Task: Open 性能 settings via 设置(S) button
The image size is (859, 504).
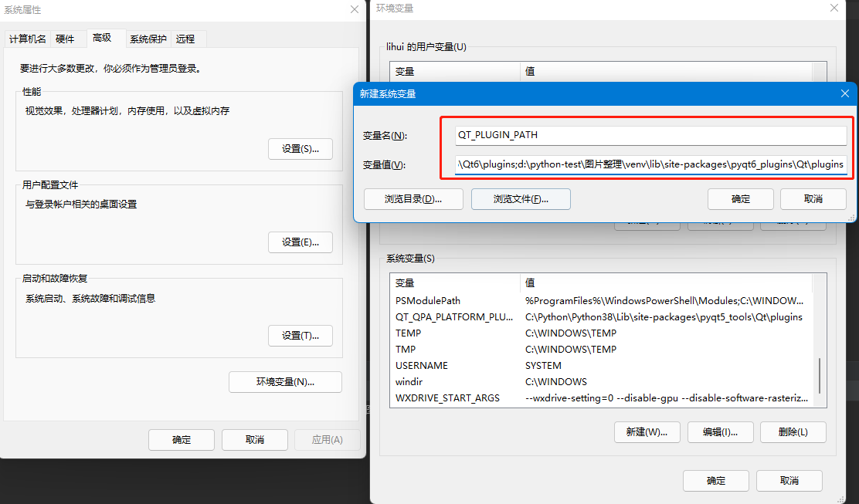Action: (300, 148)
